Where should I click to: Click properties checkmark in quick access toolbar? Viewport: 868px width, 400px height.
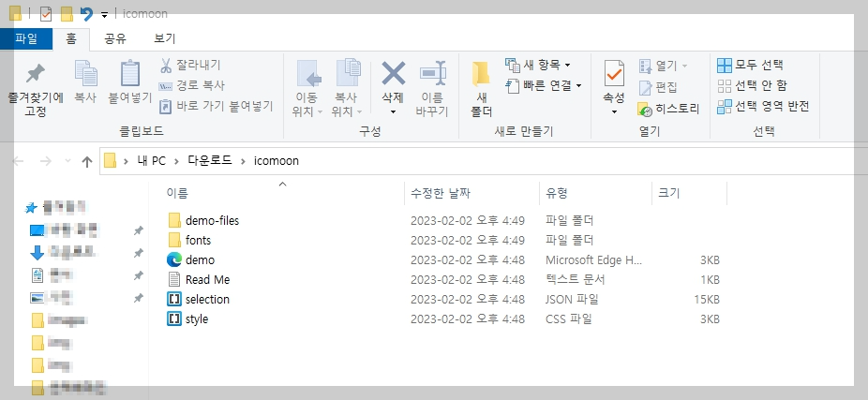click(x=46, y=14)
